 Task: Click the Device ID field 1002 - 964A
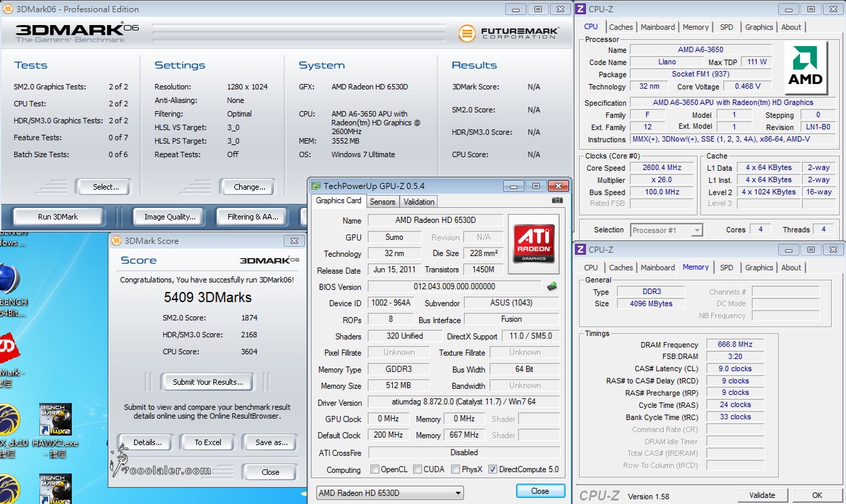coord(391,303)
